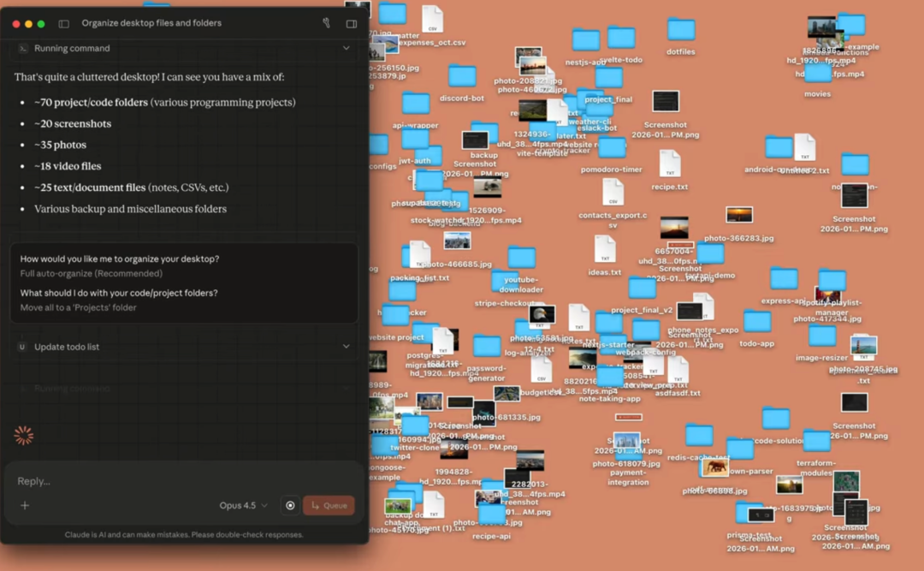Focus the Reply input field

click(x=184, y=481)
